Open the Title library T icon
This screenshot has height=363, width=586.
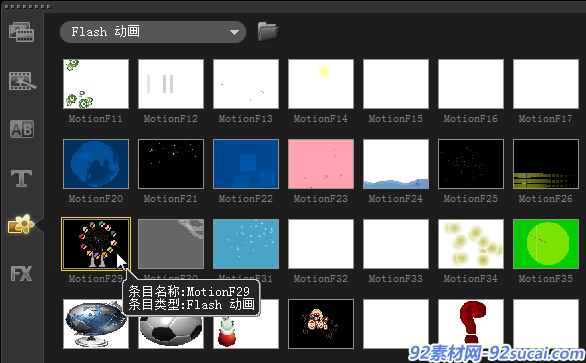tap(21, 178)
